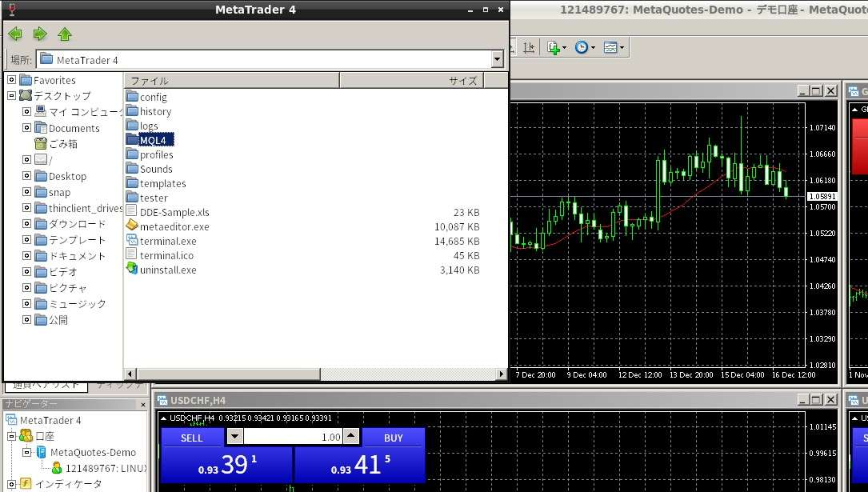
Task: Maximize the USDCHF,H4 chart window
Action: coord(816,399)
